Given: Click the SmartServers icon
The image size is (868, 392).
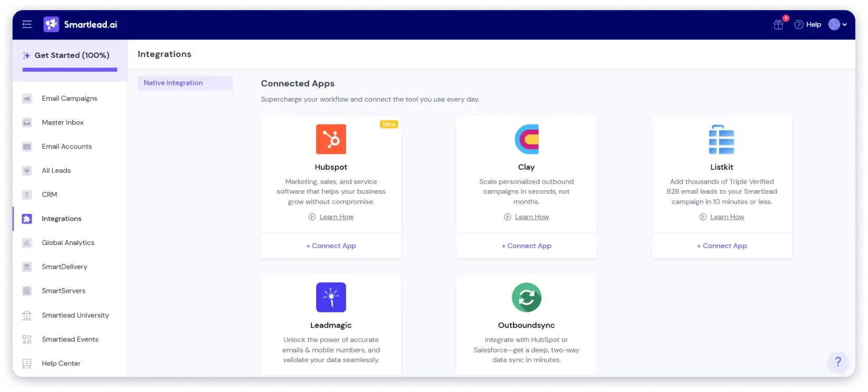Looking at the screenshot, I should pyautogui.click(x=27, y=291).
